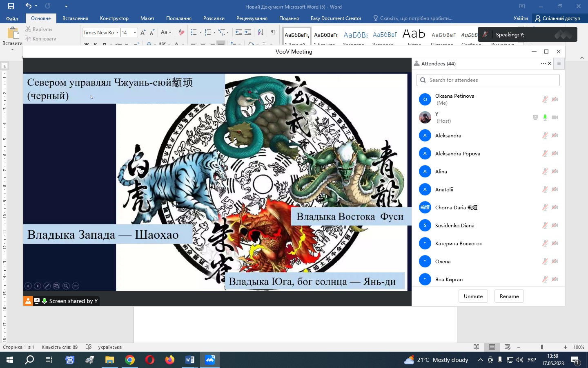588x368 pixels.
Task: Toggle Oksana Petinova's disabled camera icon
Action: tap(555, 99)
